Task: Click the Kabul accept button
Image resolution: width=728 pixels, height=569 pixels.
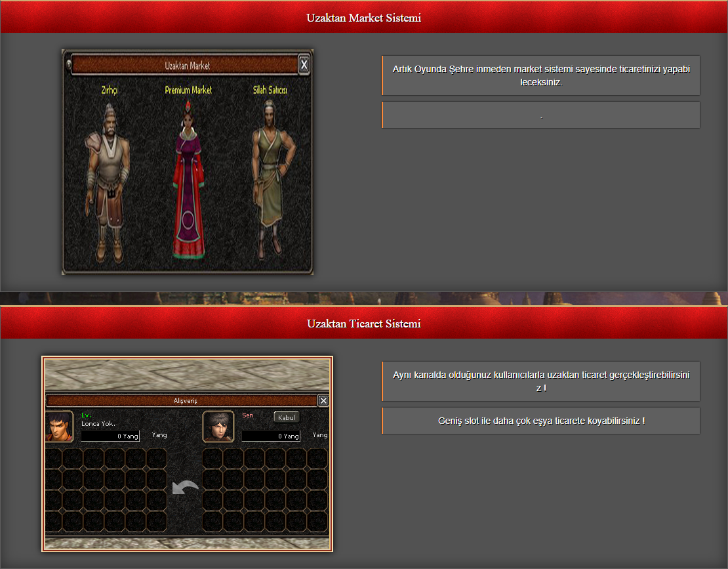Action: point(287,417)
